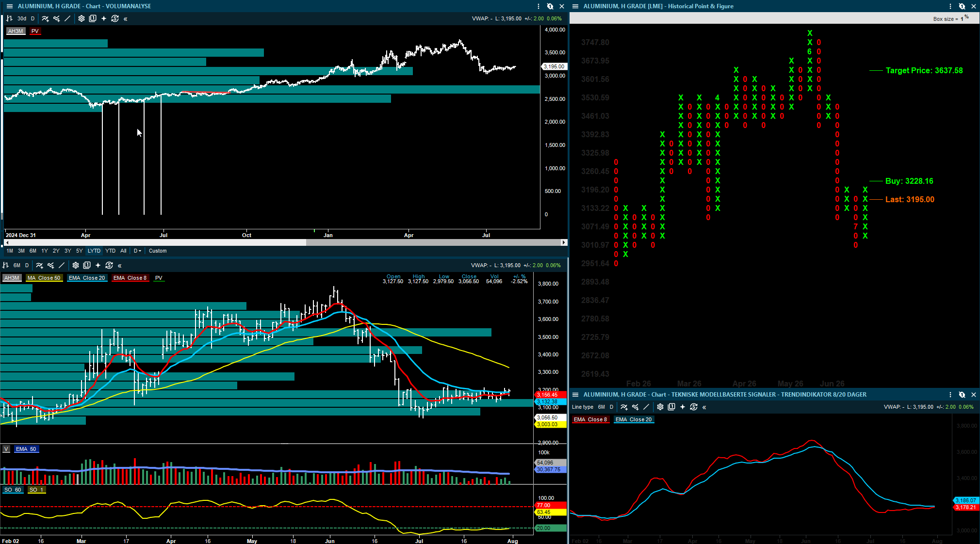980x544 pixels.
Task: Select the 1Y time range tab
Action: coord(45,251)
